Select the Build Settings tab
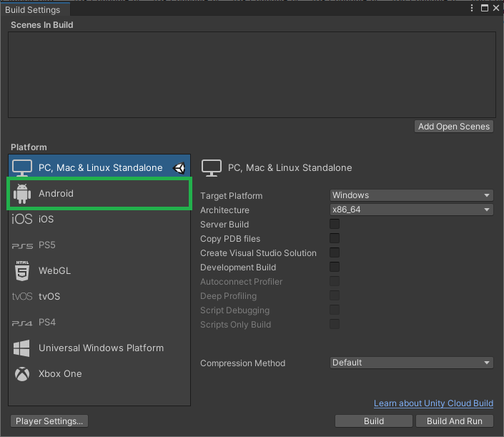 point(35,9)
